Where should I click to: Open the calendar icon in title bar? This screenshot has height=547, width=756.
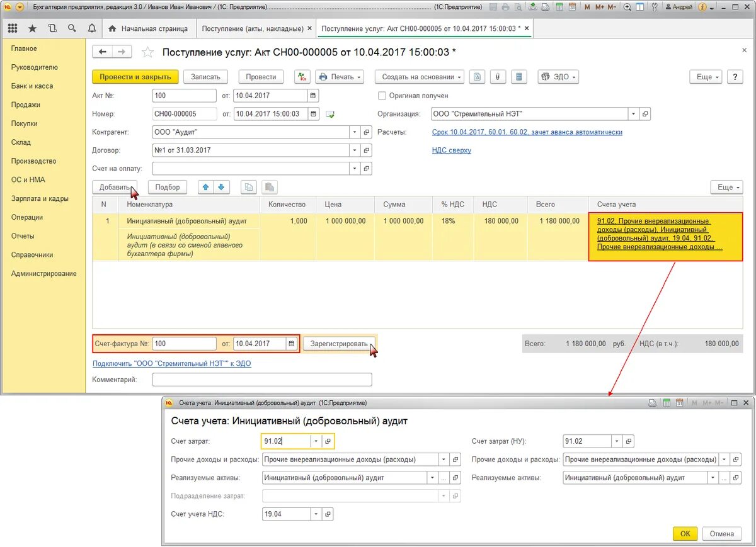coord(571,7)
